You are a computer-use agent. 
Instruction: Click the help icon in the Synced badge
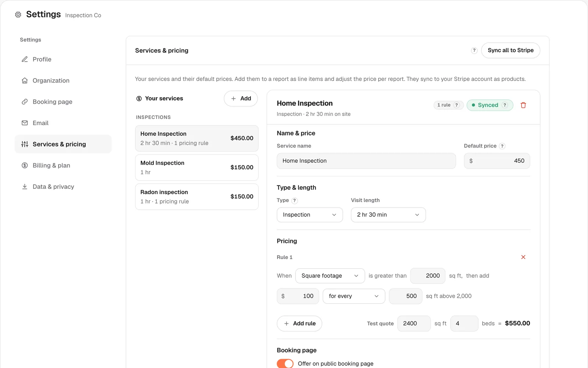pos(505,105)
